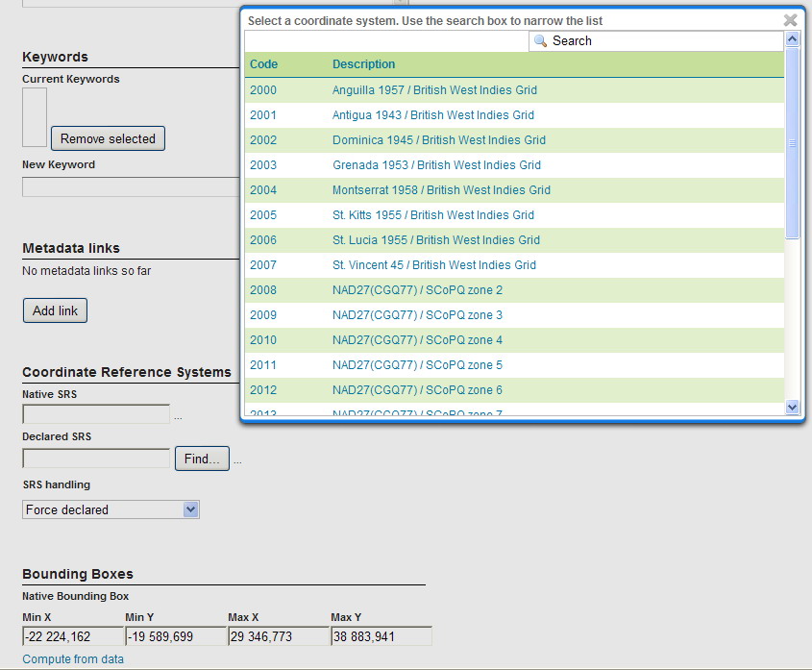This screenshot has height=670, width=812.
Task: Select St. Lucia 1955 / British West Indies Grid
Action: [436, 240]
